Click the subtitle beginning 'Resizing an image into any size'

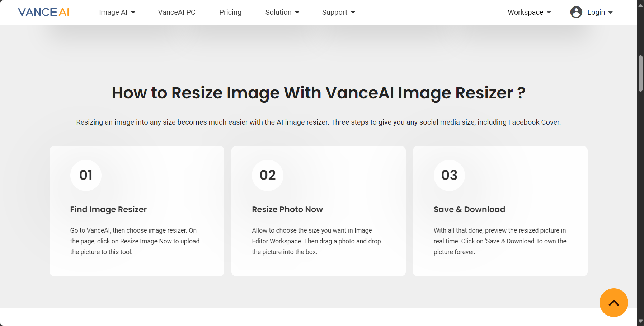(x=319, y=122)
